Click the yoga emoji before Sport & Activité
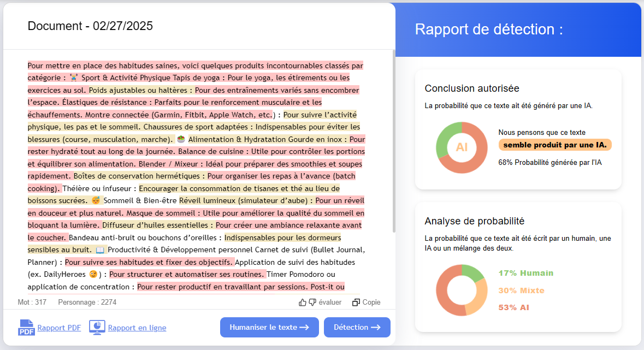644x350 pixels. pos(74,78)
